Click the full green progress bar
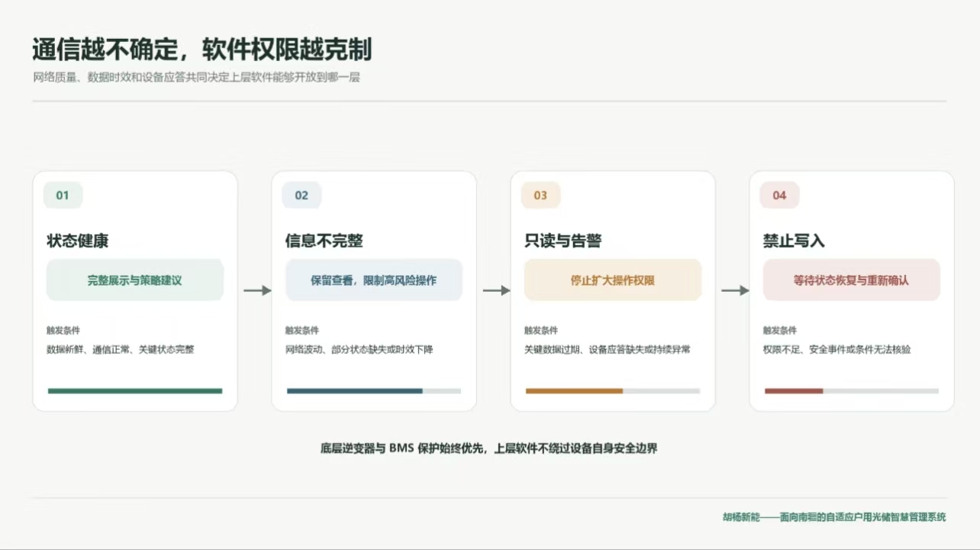 [x=135, y=390]
